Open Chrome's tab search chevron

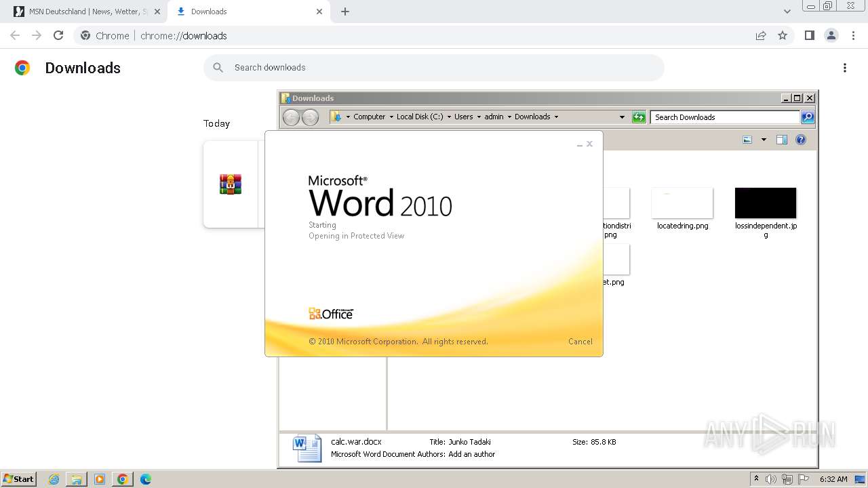tap(787, 12)
